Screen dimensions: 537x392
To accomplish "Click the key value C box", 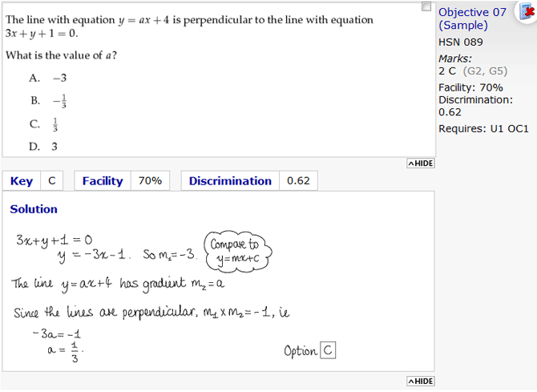I will [x=52, y=181].
